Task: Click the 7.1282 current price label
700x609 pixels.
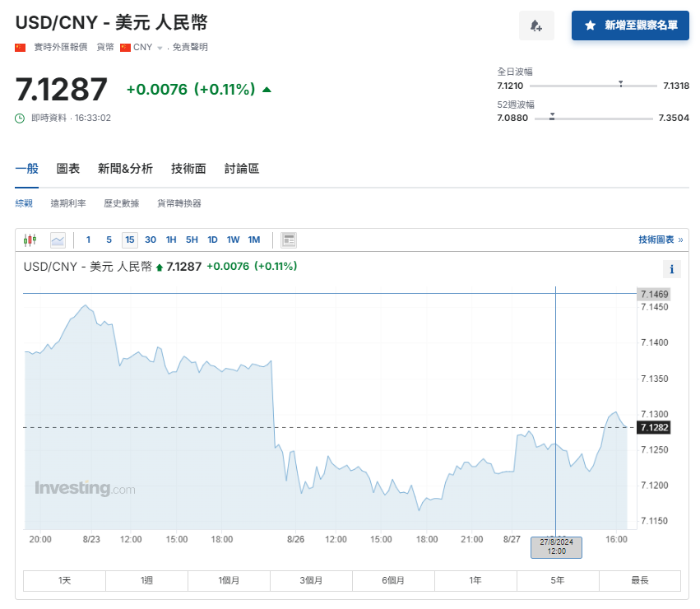Action: [655, 427]
